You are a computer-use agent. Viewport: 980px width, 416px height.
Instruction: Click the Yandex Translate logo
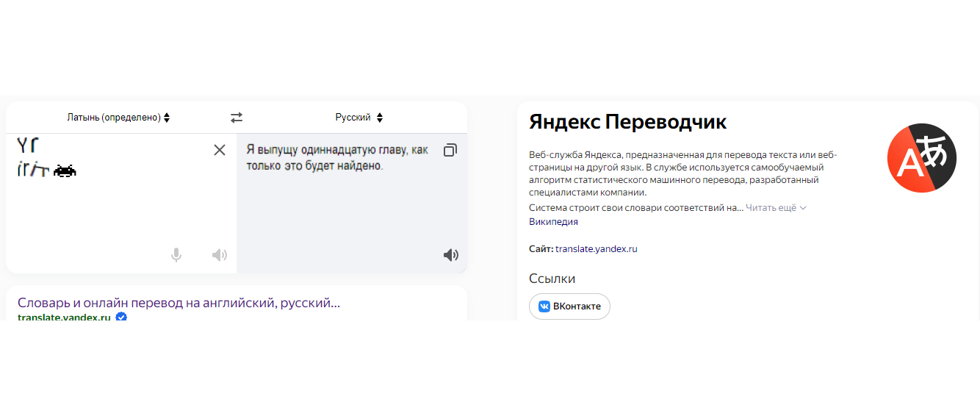[x=921, y=158]
